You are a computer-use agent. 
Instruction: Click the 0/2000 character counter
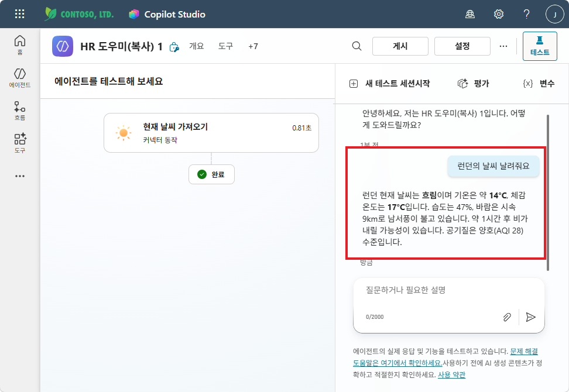tap(375, 317)
